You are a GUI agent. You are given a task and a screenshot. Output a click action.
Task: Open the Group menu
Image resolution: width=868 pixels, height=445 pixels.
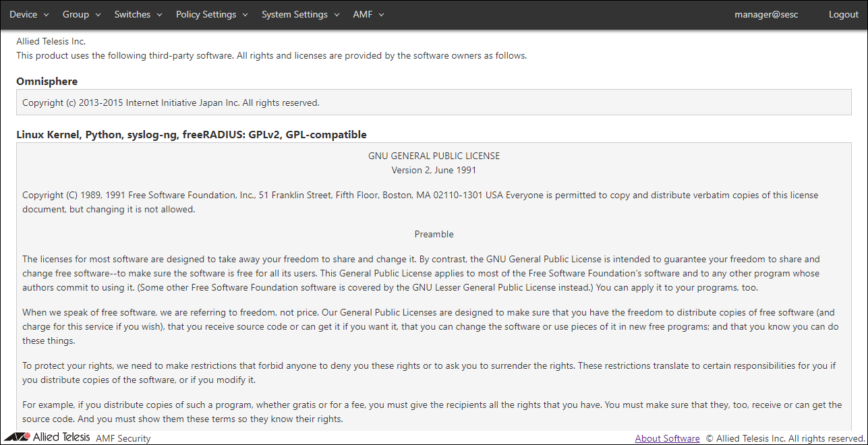pos(81,14)
